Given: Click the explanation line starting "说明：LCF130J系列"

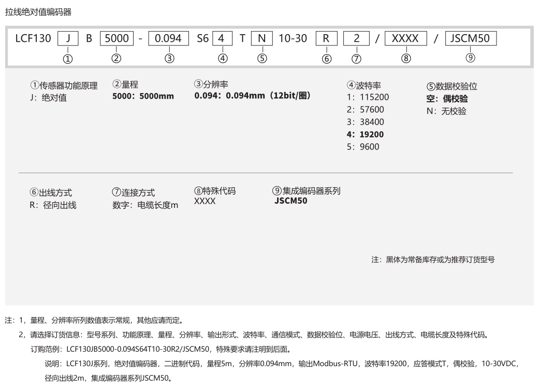Looking at the screenshot, I should click(x=282, y=364).
